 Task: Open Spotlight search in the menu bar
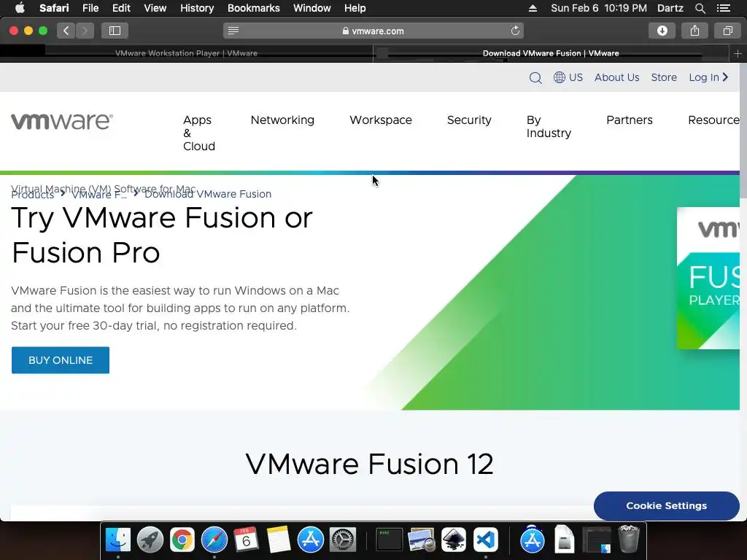[x=700, y=8]
